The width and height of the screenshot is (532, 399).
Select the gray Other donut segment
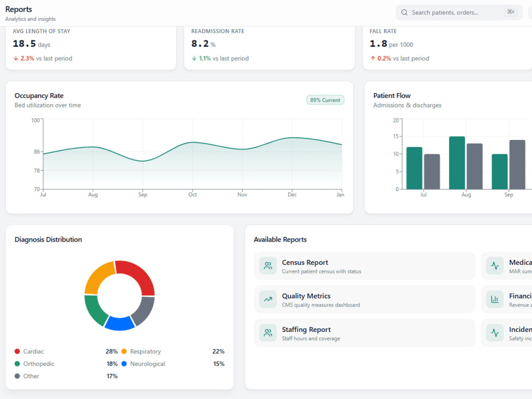[144, 311]
